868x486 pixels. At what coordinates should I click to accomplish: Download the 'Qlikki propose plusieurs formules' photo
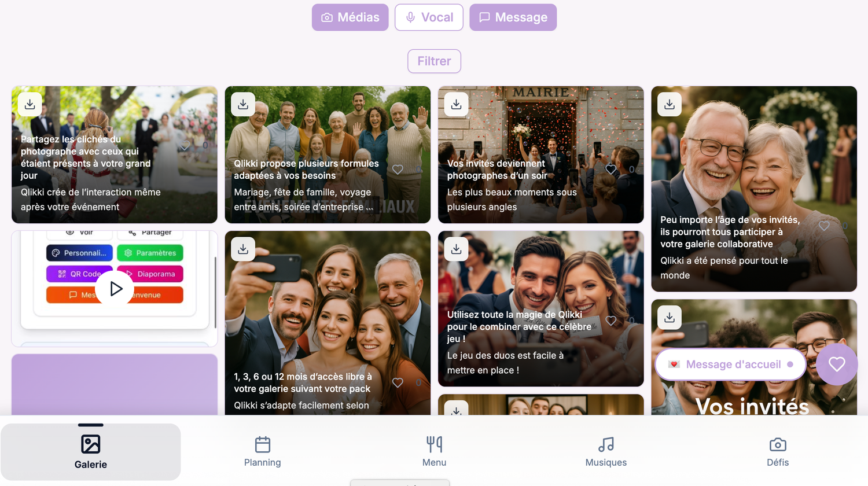tap(243, 105)
